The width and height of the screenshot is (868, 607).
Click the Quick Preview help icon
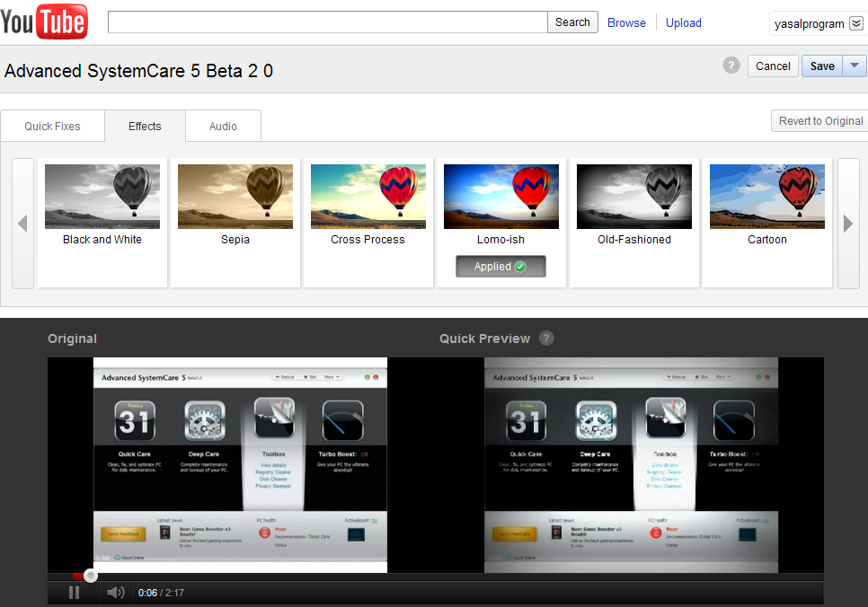[546, 339]
